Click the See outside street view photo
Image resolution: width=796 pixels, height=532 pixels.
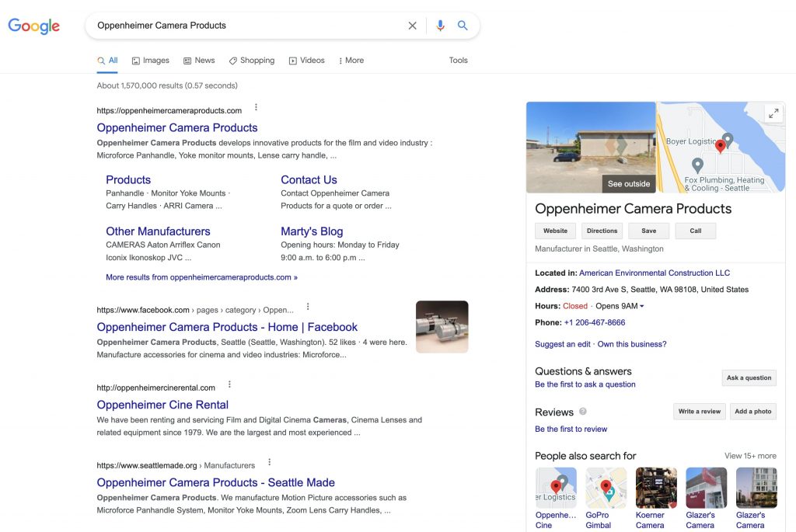591,147
